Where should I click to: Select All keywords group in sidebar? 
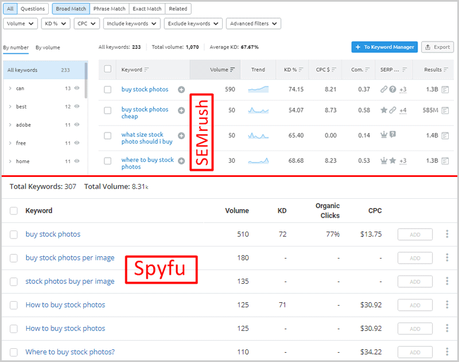click(44, 70)
